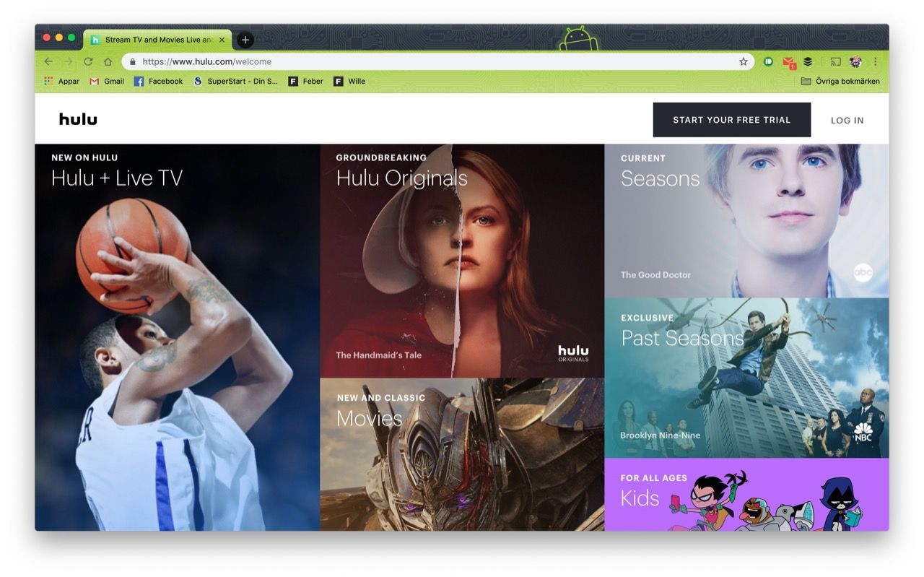Click the Brooklyn Nine-Nine caption
Image resolution: width=924 pixels, height=577 pixels.
pyautogui.click(x=660, y=435)
